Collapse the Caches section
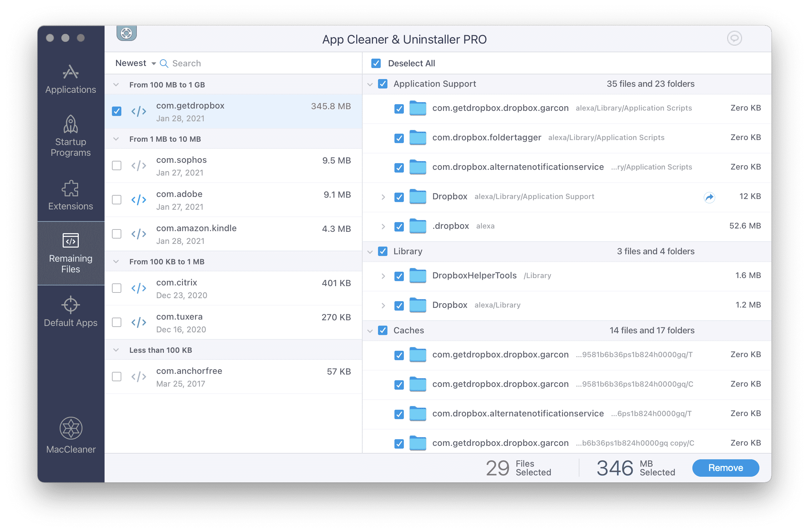 pyautogui.click(x=369, y=330)
